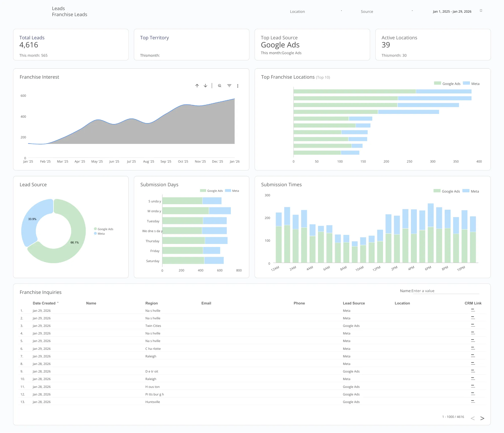Open the Jan 1, 2025 - Jan 29, 2026 date range
The image size is (504, 433).
click(452, 12)
